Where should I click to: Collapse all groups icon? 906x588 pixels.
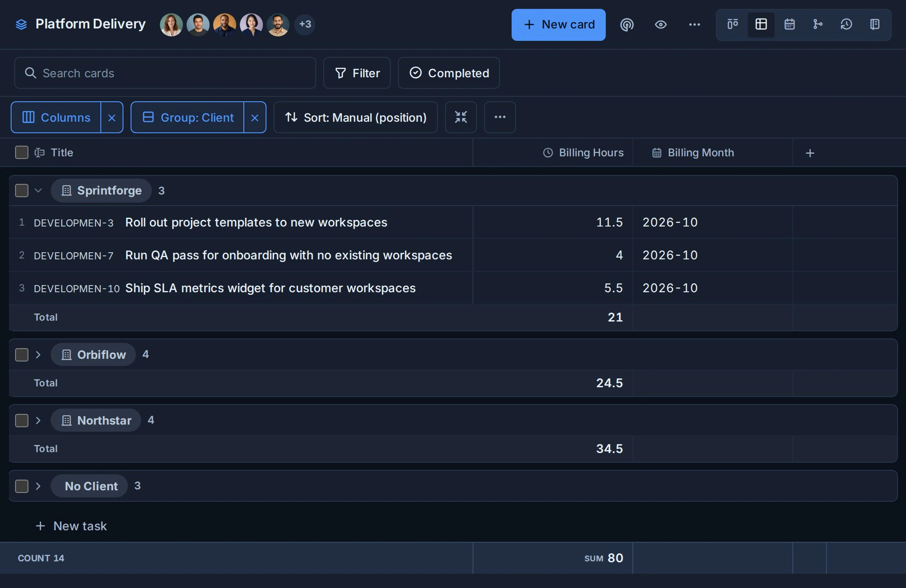coord(461,117)
